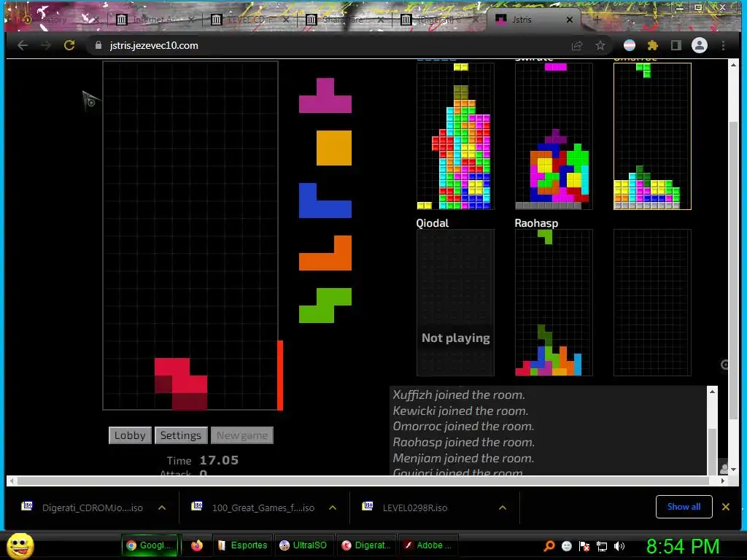Click Raohasp's opponent board
Screen dimensions: 747x560
pos(554,303)
